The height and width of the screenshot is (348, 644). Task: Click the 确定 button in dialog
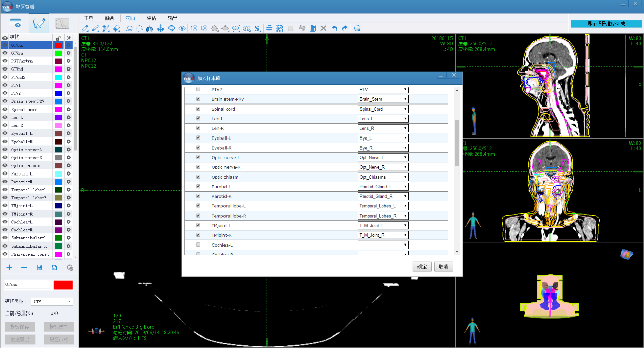point(422,267)
